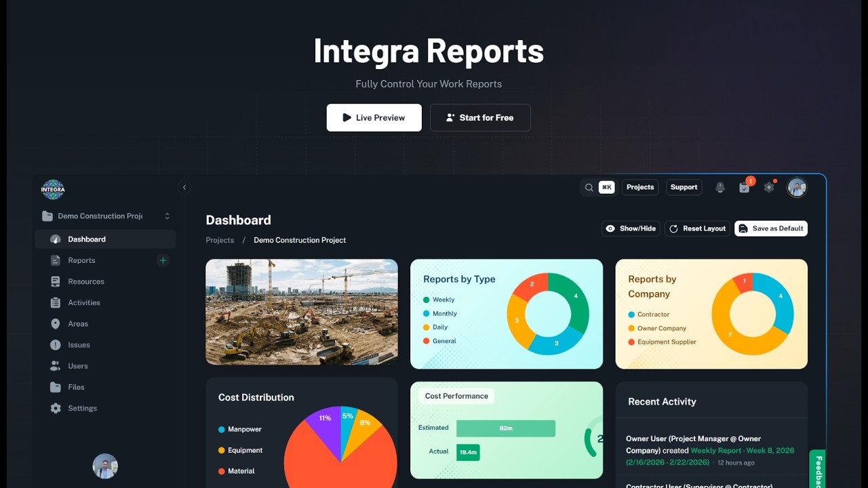Toggle the General legend entry
The image size is (868, 488).
point(439,341)
